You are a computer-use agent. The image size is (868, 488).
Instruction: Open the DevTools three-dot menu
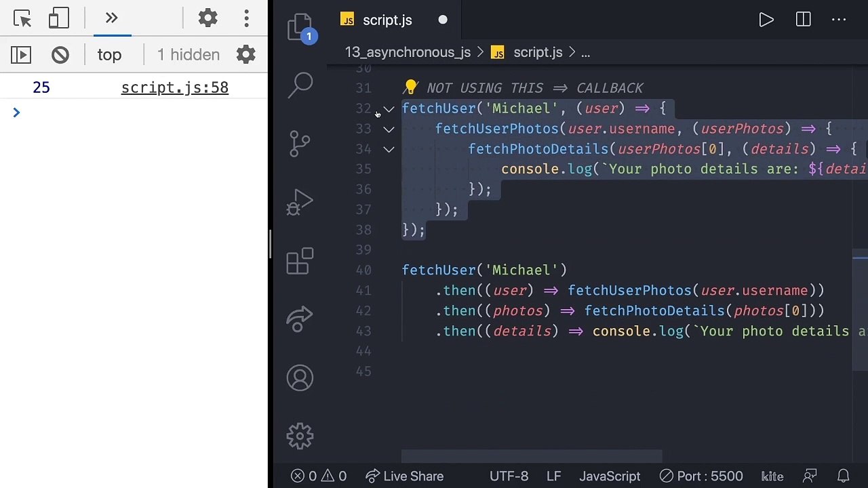(246, 18)
